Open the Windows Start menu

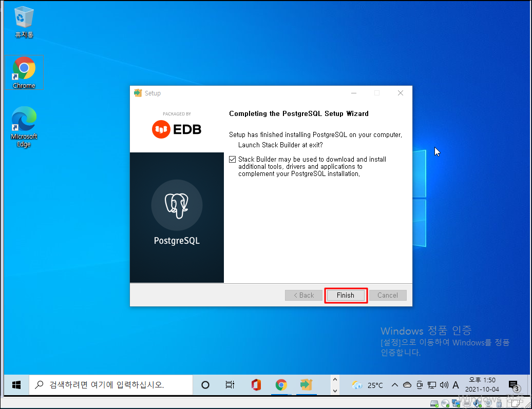[x=16, y=384]
